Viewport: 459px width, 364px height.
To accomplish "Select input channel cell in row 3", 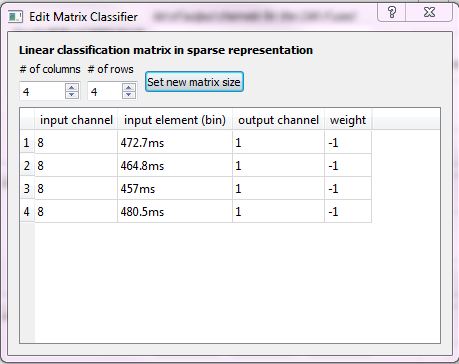I will point(76,189).
